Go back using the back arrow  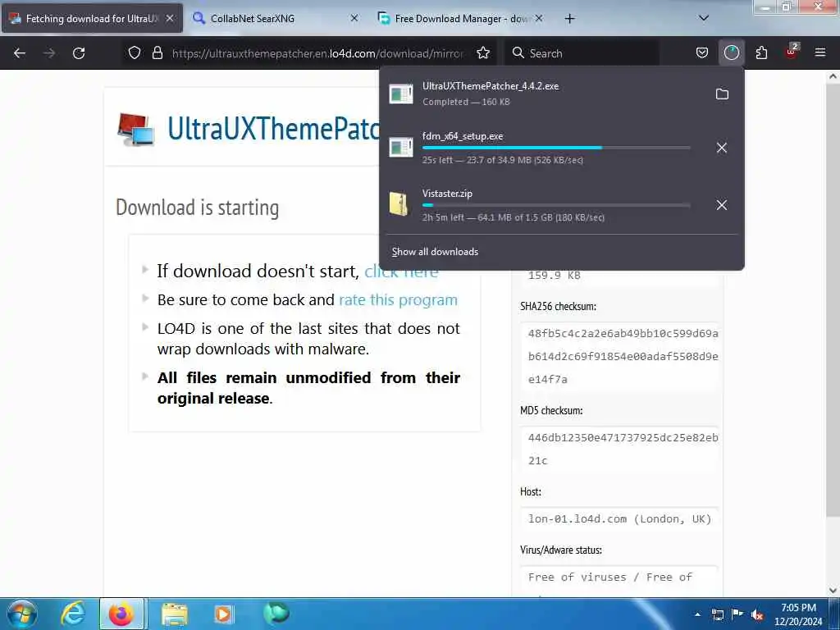click(x=20, y=53)
